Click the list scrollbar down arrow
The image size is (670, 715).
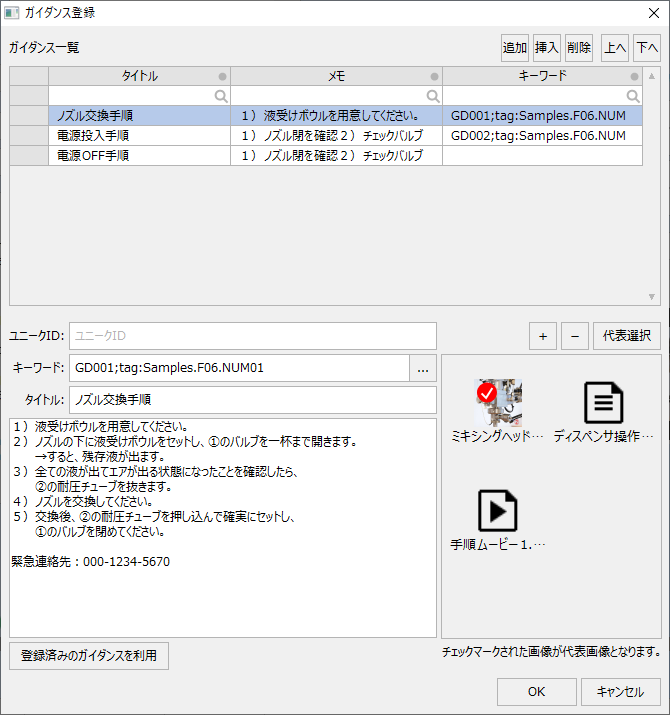pyautogui.click(x=652, y=297)
